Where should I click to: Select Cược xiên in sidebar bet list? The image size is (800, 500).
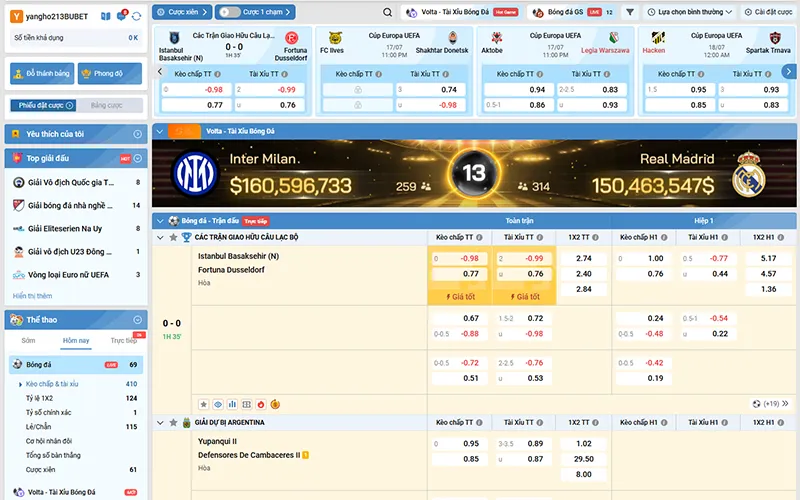pyautogui.click(x=40, y=469)
